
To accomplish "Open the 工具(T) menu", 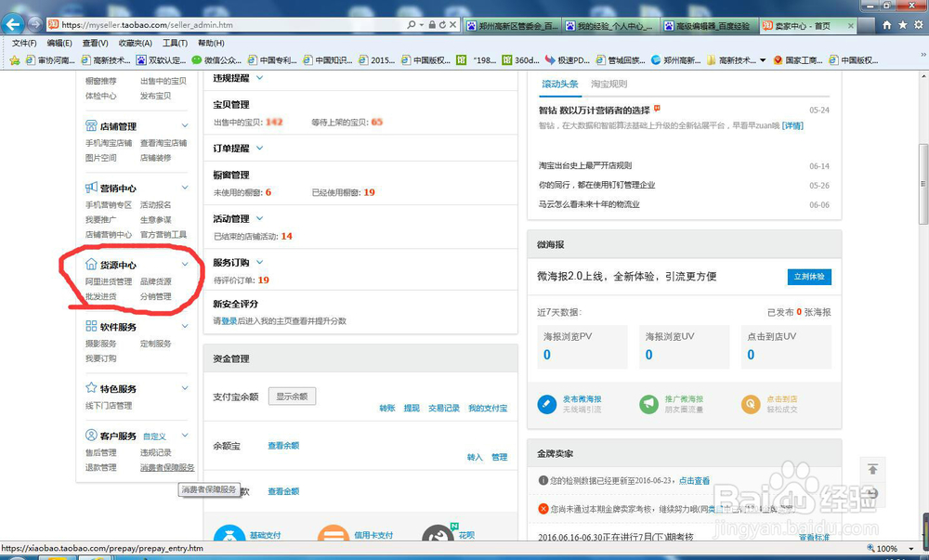I will click(175, 44).
